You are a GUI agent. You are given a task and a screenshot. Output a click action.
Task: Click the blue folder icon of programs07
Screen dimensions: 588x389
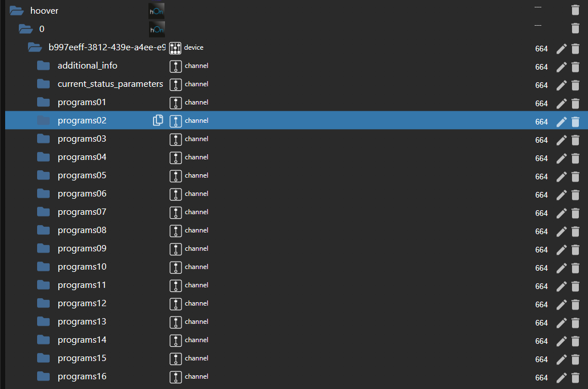[x=43, y=212]
